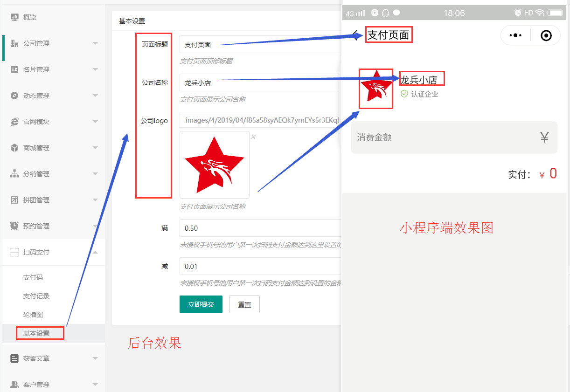Image resolution: width=570 pixels, height=392 pixels.
Task: Open the 支付码 submenu item
Action: coord(33,277)
